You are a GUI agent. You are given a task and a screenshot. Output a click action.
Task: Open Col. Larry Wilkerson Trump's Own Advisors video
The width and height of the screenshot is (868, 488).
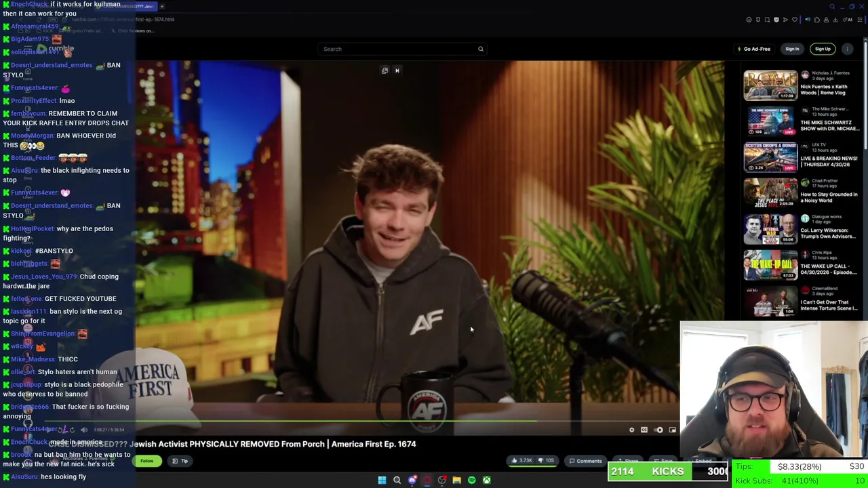coord(770,229)
